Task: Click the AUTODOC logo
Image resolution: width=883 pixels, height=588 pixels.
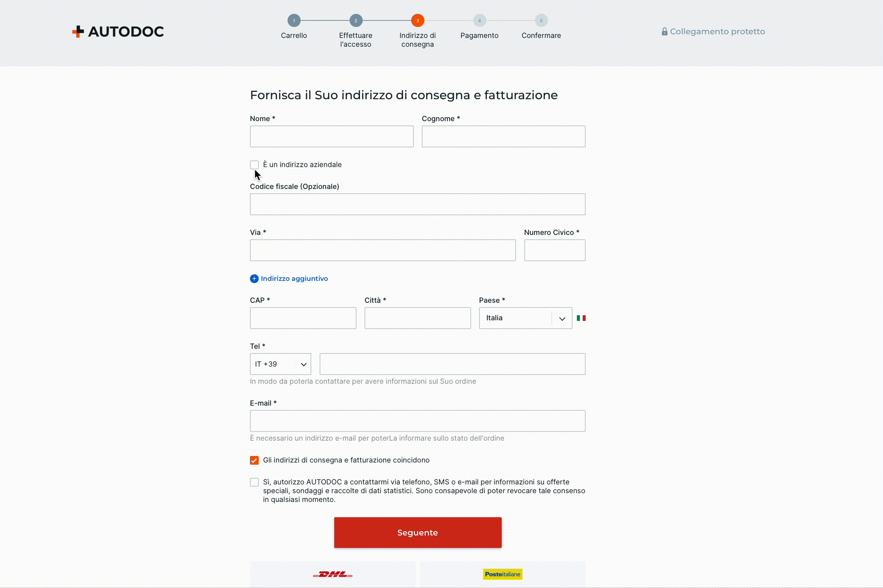Action: tap(118, 31)
